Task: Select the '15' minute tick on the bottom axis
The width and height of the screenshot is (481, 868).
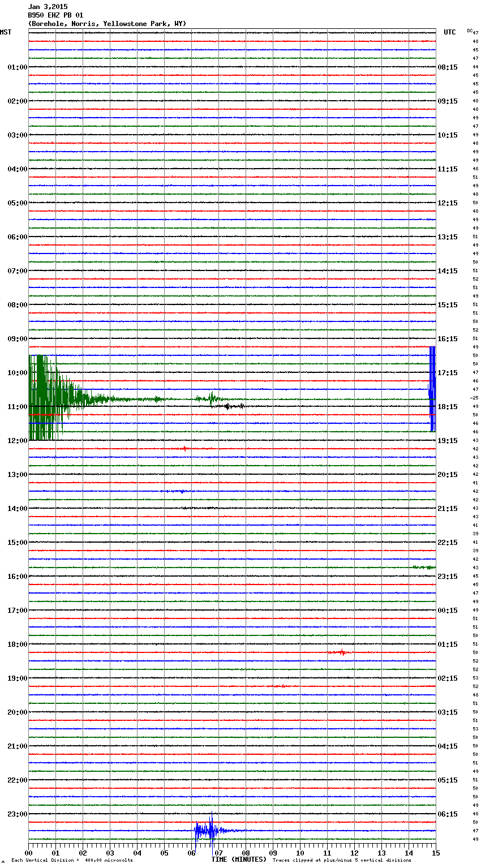Action: 436,853
